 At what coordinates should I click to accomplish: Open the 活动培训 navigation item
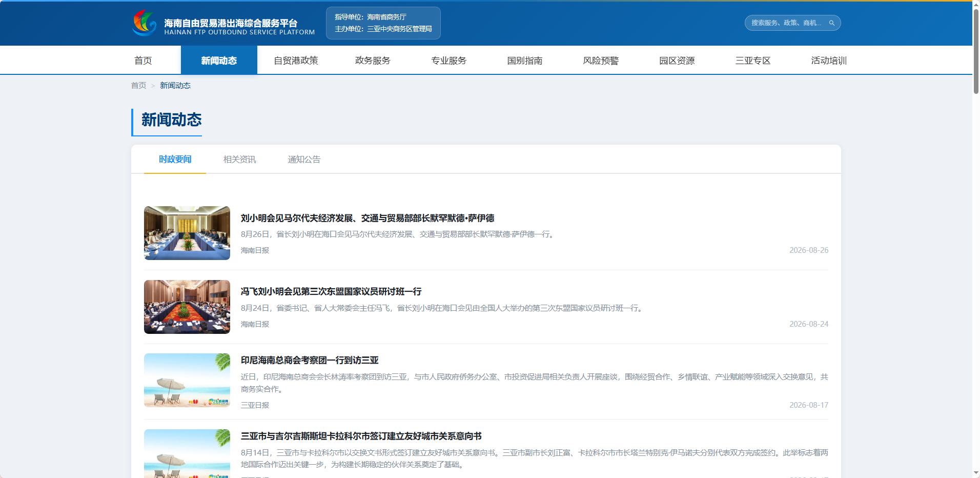click(x=829, y=61)
